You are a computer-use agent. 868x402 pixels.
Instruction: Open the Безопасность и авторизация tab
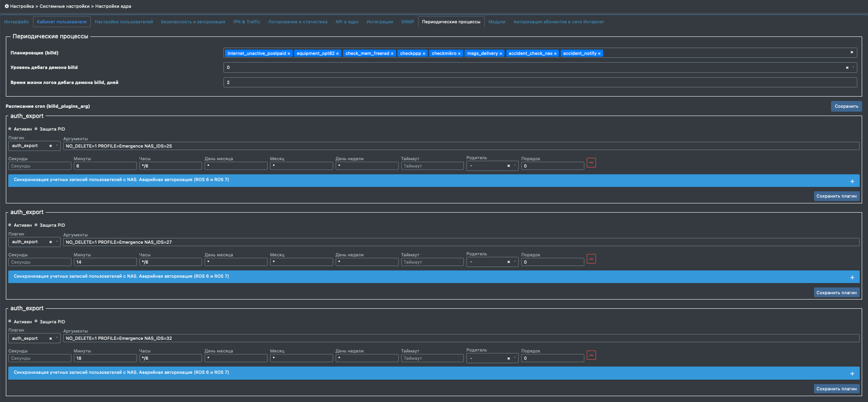(x=193, y=22)
